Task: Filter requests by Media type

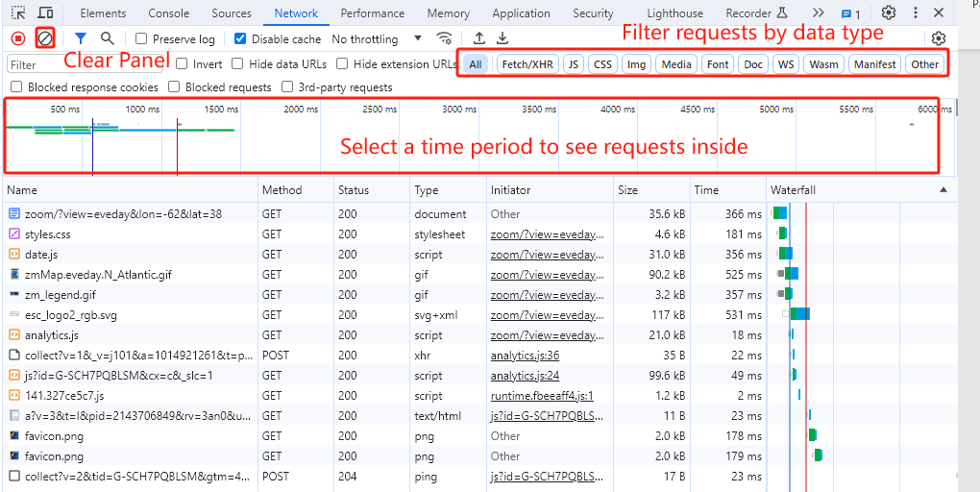Action: tap(676, 63)
